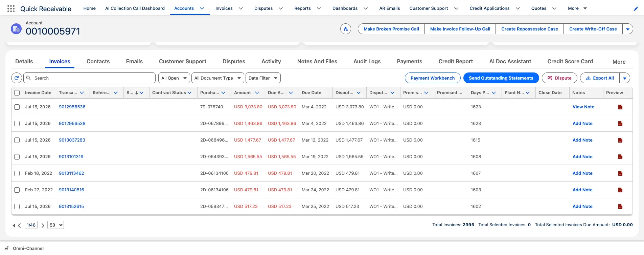Expand the Reports nav menu chevron
The height and width of the screenshot is (255, 644).
319,8
